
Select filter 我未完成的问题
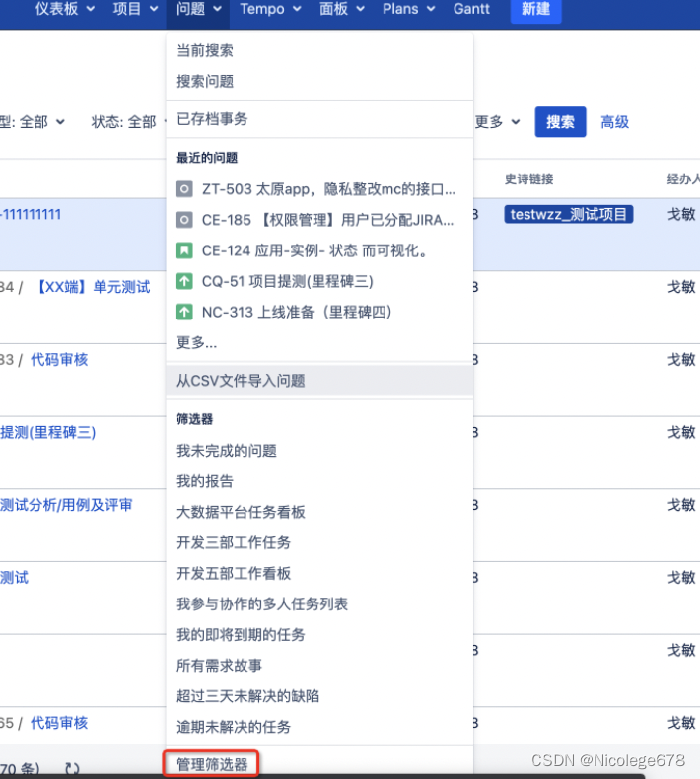pos(319,451)
